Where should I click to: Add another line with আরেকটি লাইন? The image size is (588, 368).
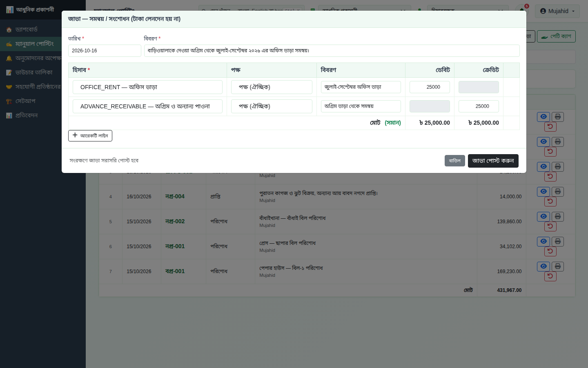[90, 136]
